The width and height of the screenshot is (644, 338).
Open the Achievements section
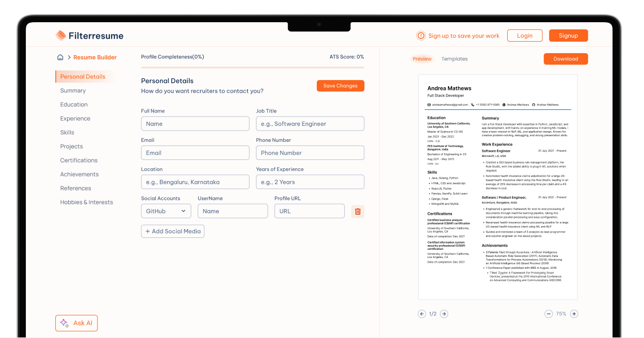tap(79, 174)
